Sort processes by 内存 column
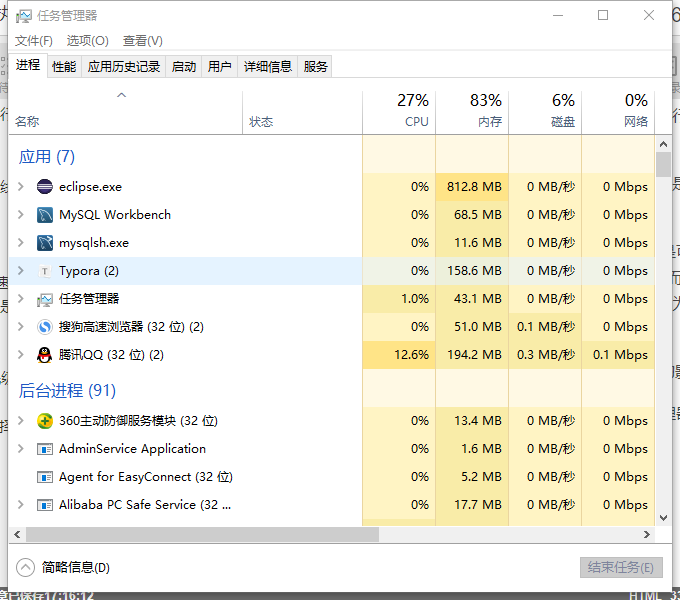This screenshot has width=680, height=600. (472, 113)
